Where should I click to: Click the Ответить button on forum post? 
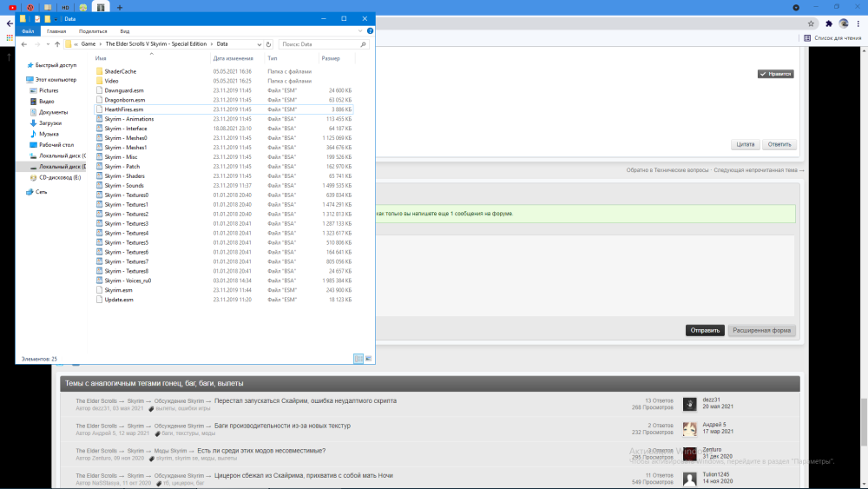[x=779, y=144]
